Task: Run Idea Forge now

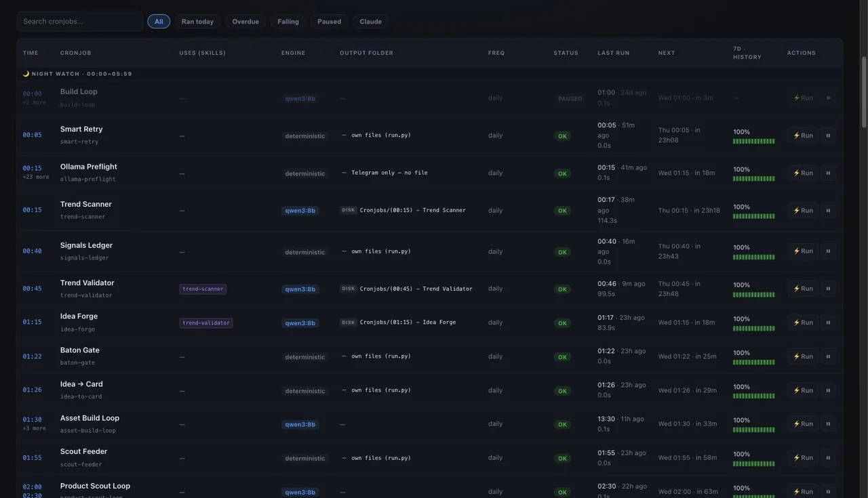Action: [x=803, y=323]
